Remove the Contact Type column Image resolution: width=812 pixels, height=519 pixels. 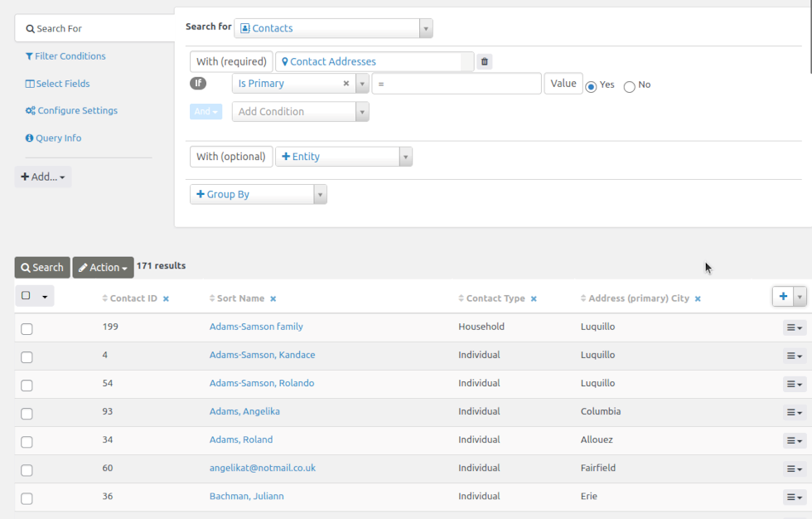coord(534,299)
